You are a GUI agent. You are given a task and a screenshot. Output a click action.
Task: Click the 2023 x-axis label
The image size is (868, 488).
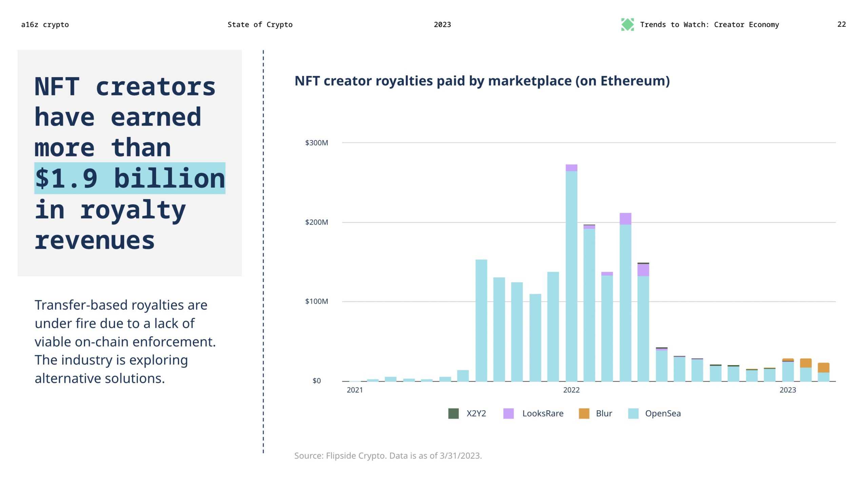point(787,390)
